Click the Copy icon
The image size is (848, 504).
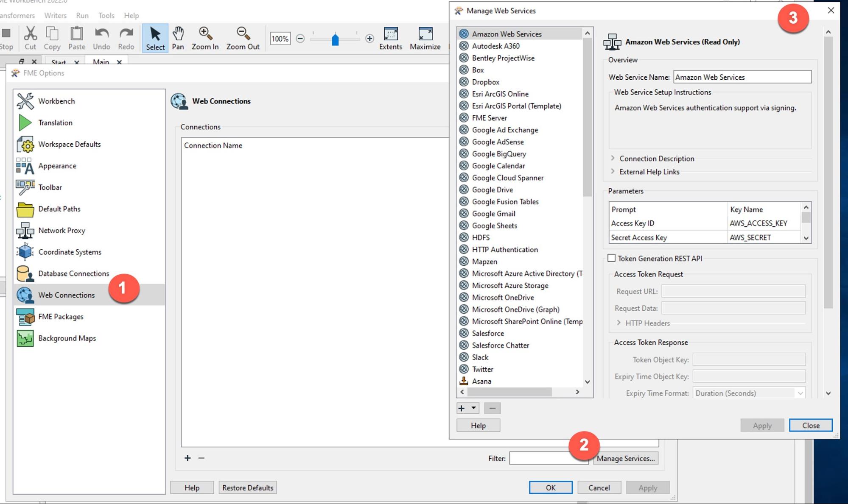coord(52,37)
